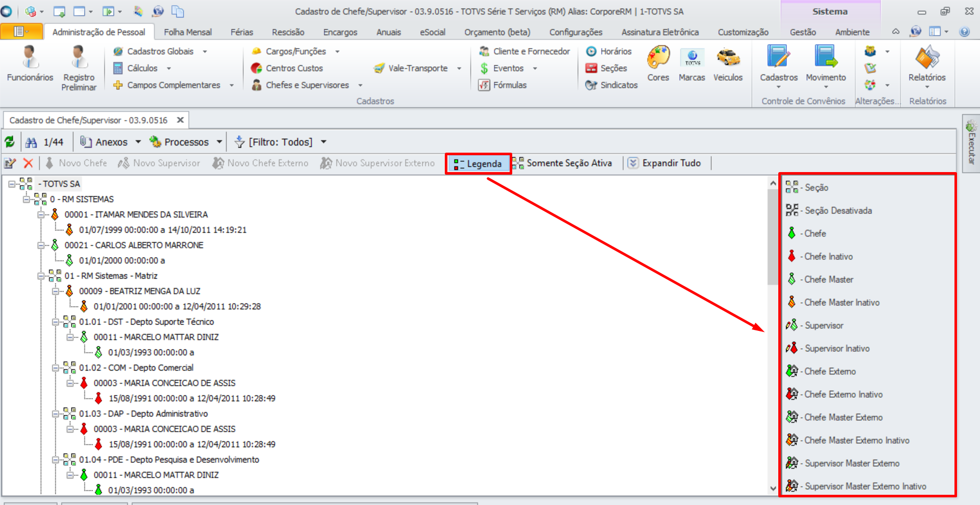Image resolution: width=980 pixels, height=505 pixels.
Task: Open the Seções ribbon item
Action: [606, 68]
